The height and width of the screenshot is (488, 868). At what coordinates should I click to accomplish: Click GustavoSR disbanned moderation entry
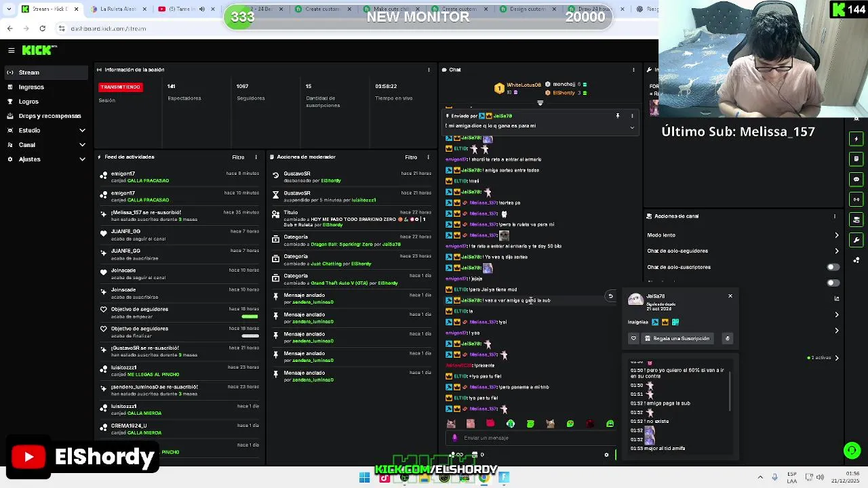(x=351, y=177)
